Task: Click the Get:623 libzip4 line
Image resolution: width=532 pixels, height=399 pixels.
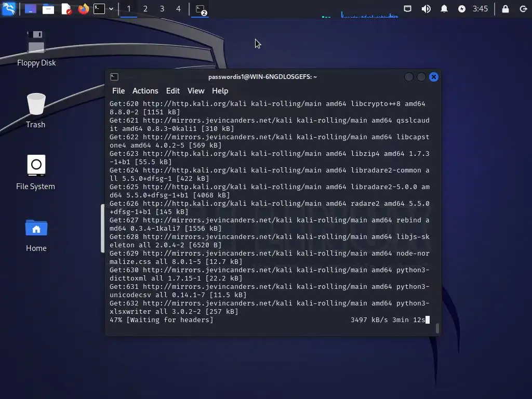Action: pyautogui.click(x=270, y=158)
